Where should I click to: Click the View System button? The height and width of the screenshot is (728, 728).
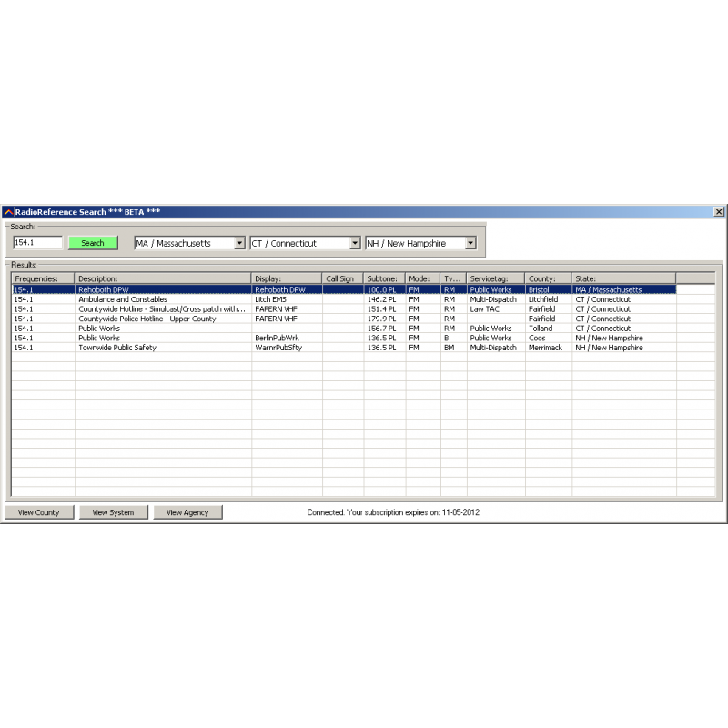click(x=113, y=512)
